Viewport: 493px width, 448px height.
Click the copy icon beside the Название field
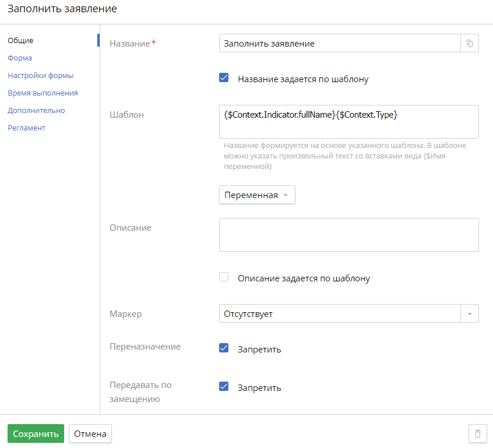coord(470,44)
